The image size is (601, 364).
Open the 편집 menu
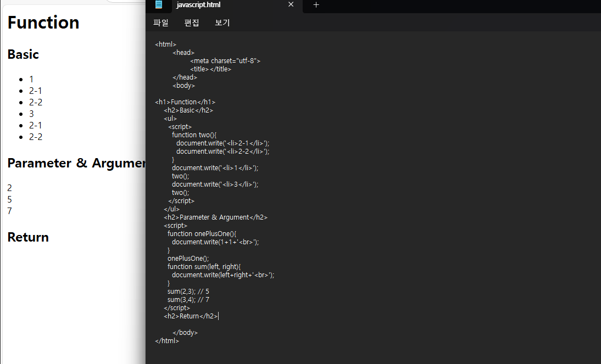point(192,23)
